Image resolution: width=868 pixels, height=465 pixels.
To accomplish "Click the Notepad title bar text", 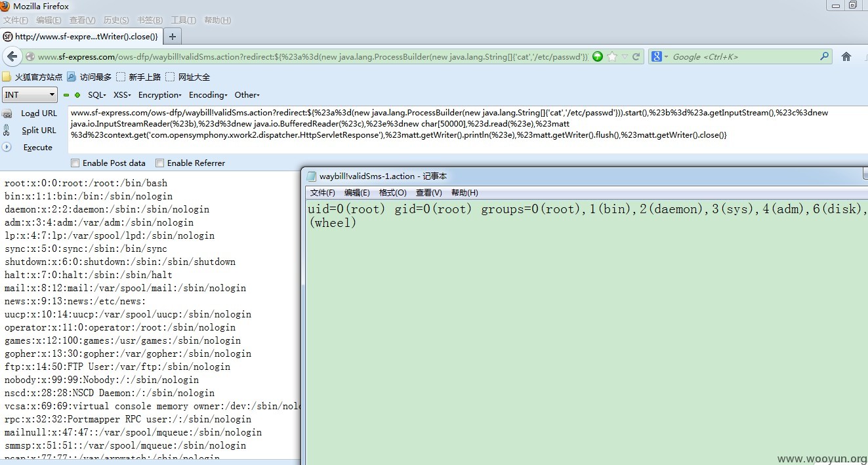I will point(383,176).
